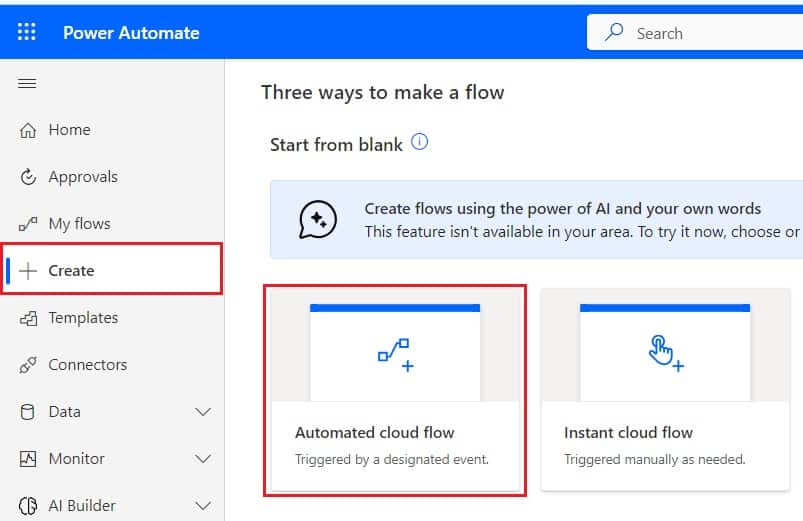Click the Monitor chart icon
Viewport: 803px width, 521px height.
tap(28, 459)
